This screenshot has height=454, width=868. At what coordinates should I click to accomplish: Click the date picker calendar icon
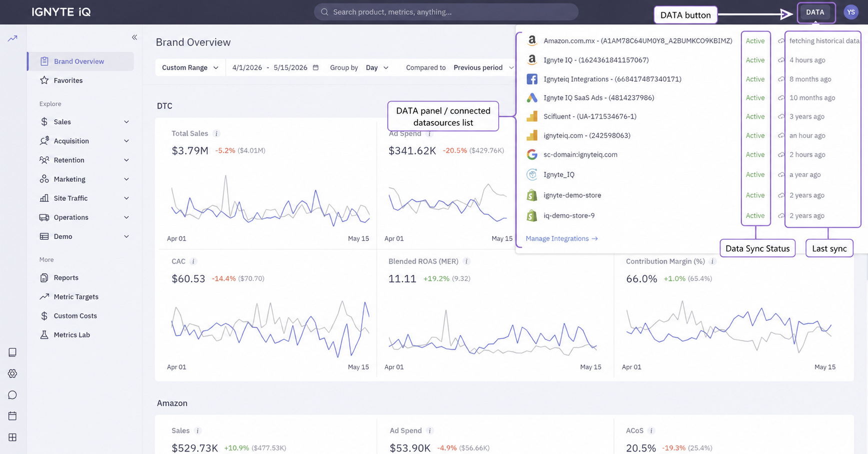point(316,68)
